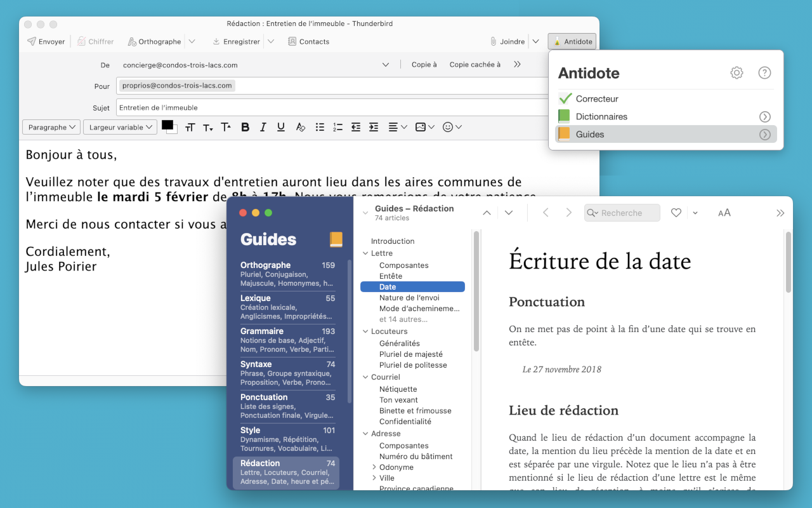Click the font size icon
Image resolution: width=812 pixels, height=508 pixels.
click(190, 128)
